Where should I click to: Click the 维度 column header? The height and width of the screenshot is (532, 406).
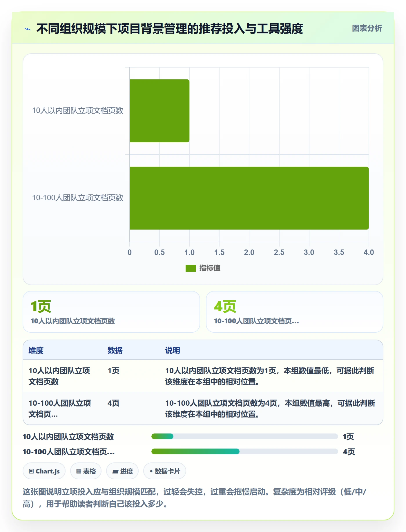(36, 350)
